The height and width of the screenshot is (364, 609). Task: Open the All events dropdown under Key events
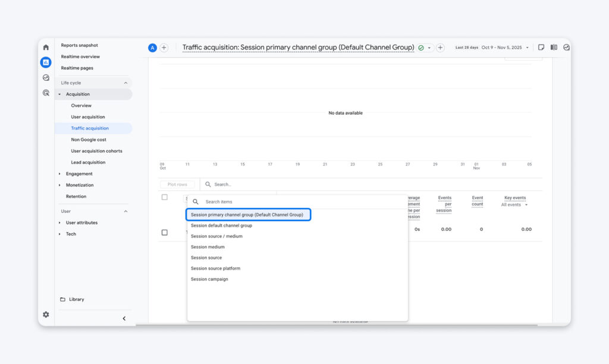(514, 204)
